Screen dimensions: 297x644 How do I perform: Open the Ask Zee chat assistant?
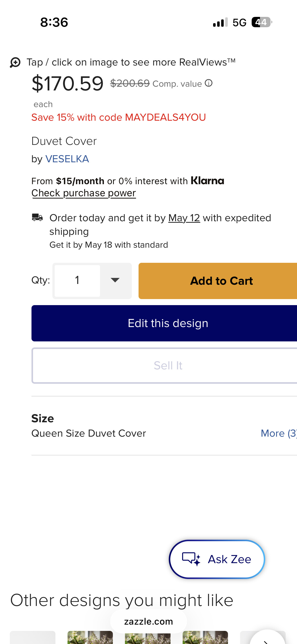[x=217, y=559]
